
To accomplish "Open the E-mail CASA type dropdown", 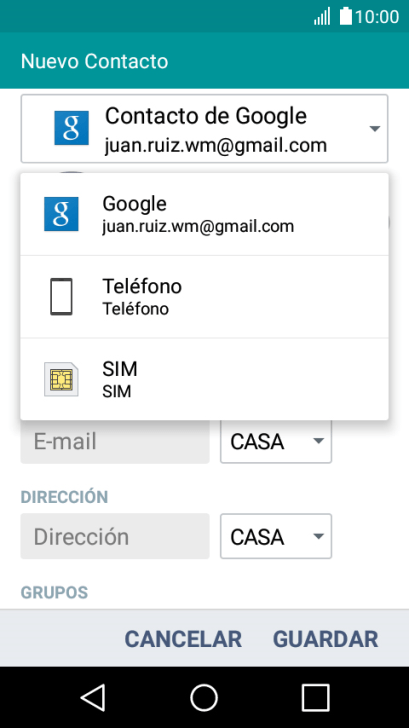I will click(276, 441).
